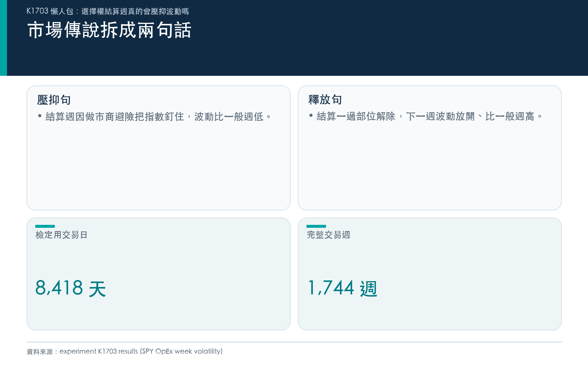
Task: Click the 釋放句 card heading
Action: pos(325,99)
